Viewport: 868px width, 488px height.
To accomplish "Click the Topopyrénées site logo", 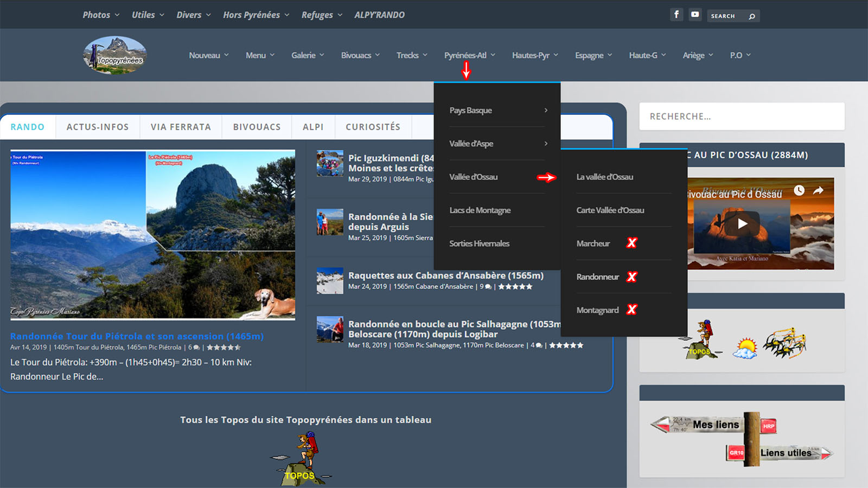I will tap(115, 55).
